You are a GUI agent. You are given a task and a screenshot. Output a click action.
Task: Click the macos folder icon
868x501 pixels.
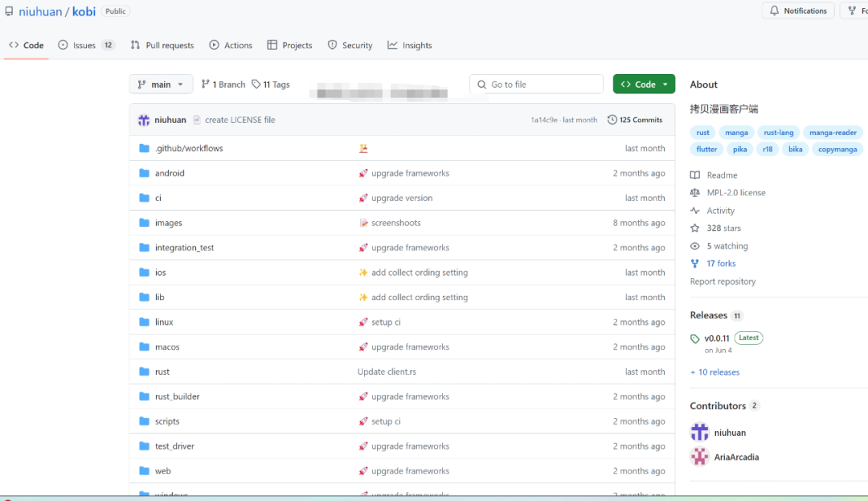click(x=145, y=347)
